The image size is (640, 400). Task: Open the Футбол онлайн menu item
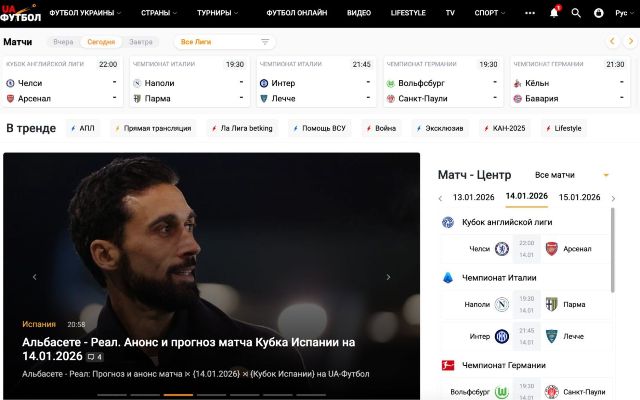point(297,13)
